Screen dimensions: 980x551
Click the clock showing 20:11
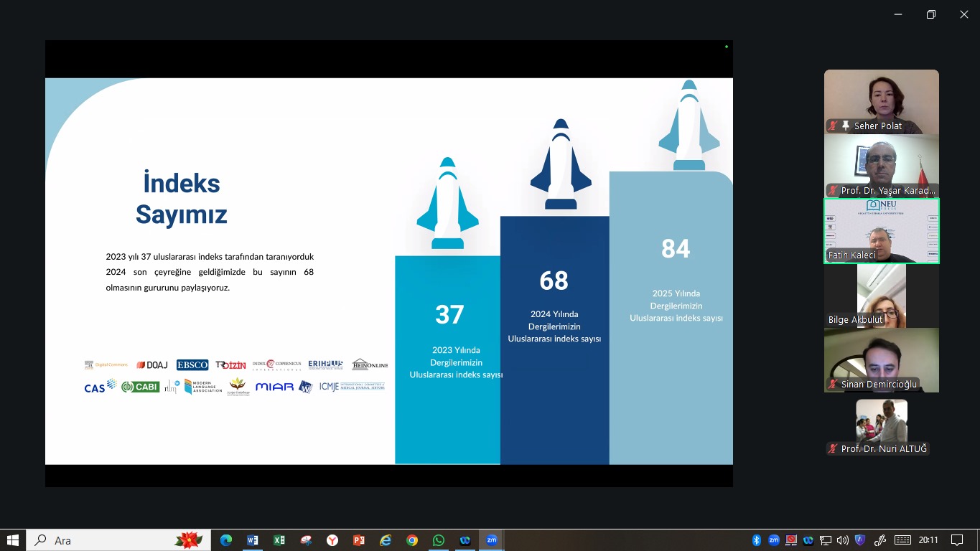tap(928, 540)
